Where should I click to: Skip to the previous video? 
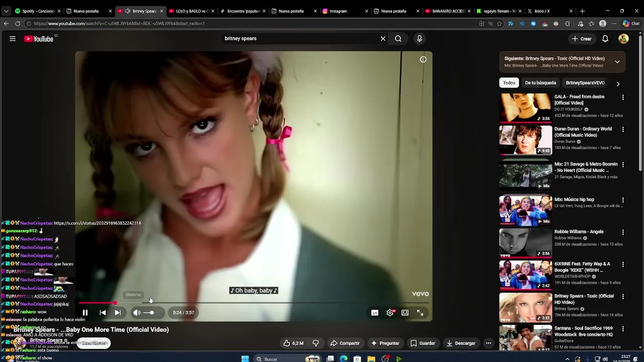pos(103,313)
